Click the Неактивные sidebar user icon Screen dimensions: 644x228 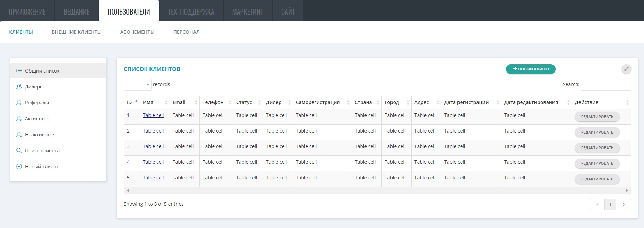click(x=19, y=135)
